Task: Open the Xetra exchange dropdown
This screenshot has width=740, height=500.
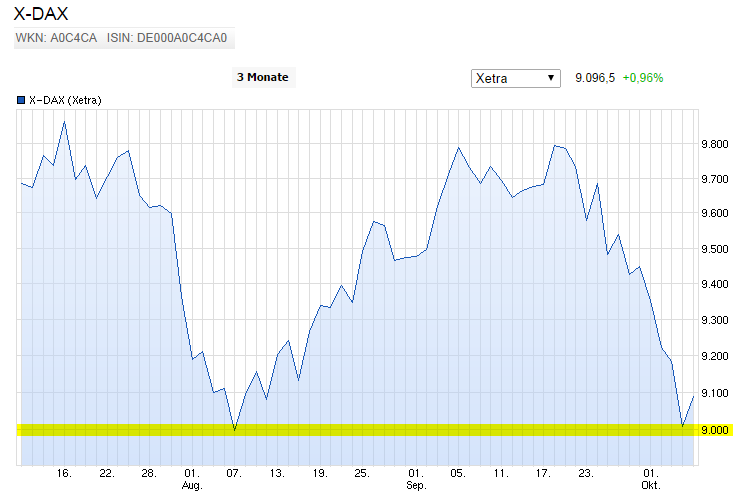Action: (515, 78)
